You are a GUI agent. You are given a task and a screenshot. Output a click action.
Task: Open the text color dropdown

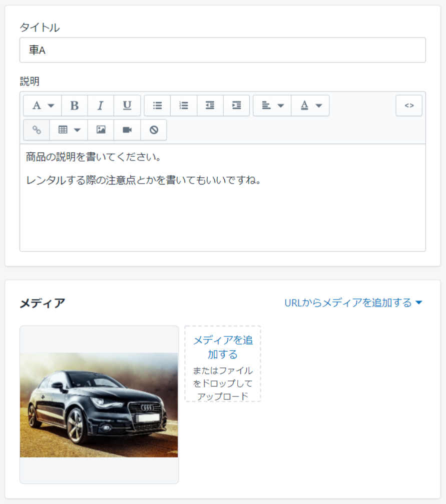click(x=310, y=105)
